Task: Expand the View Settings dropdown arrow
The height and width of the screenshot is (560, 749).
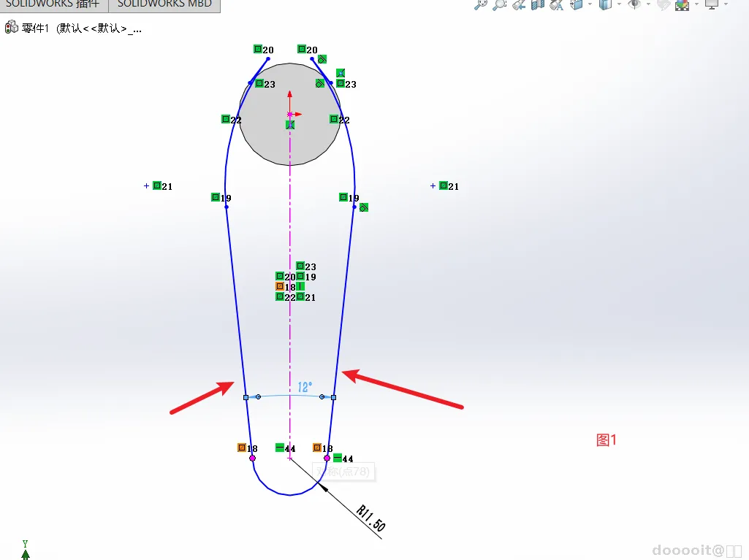Action: click(726, 4)
